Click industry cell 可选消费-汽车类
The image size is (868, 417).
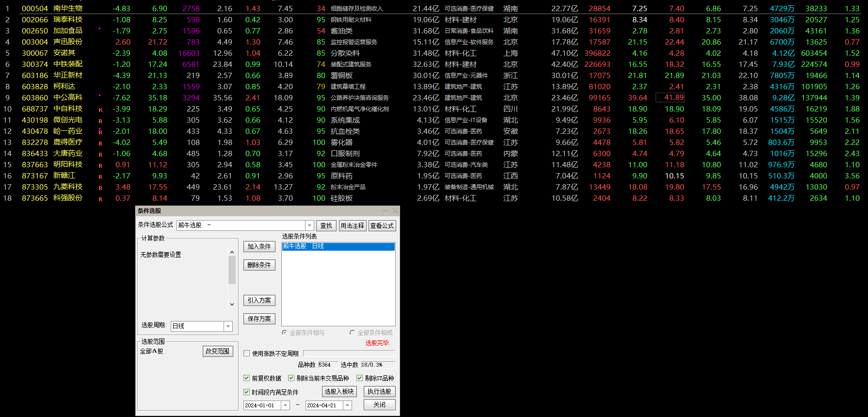point(466,165)
